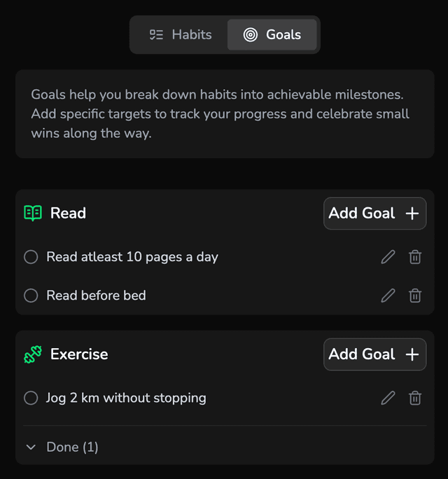This screenshot has height=479, width=448.
Task: Click the Exercise habit title
Action: pyautogui.click(x=79, y=354)
